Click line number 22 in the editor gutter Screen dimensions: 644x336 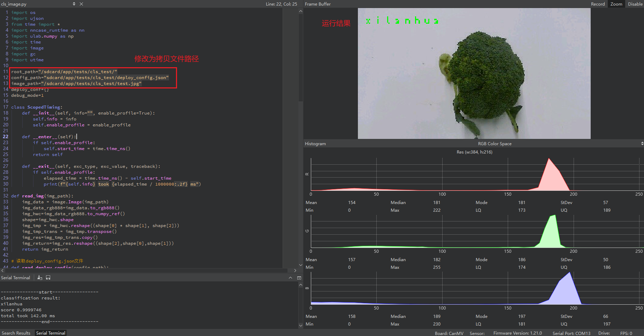click(x=6, y=137)
